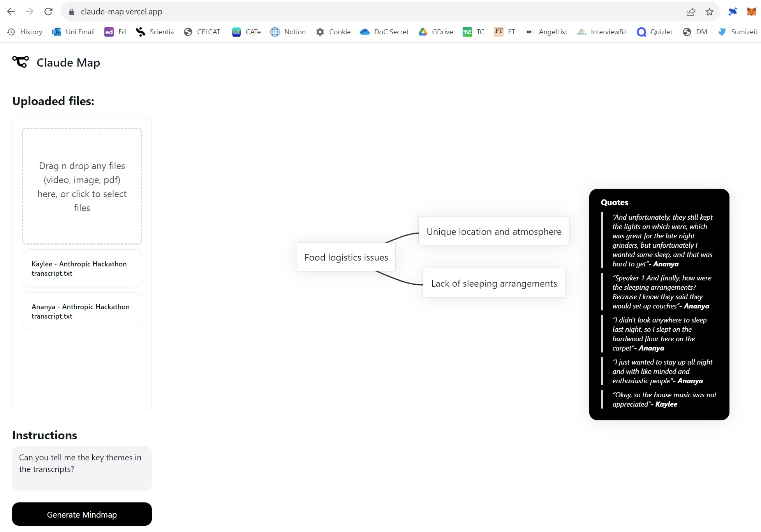
Task: Open the History bookmark
Action: [25, 32]
